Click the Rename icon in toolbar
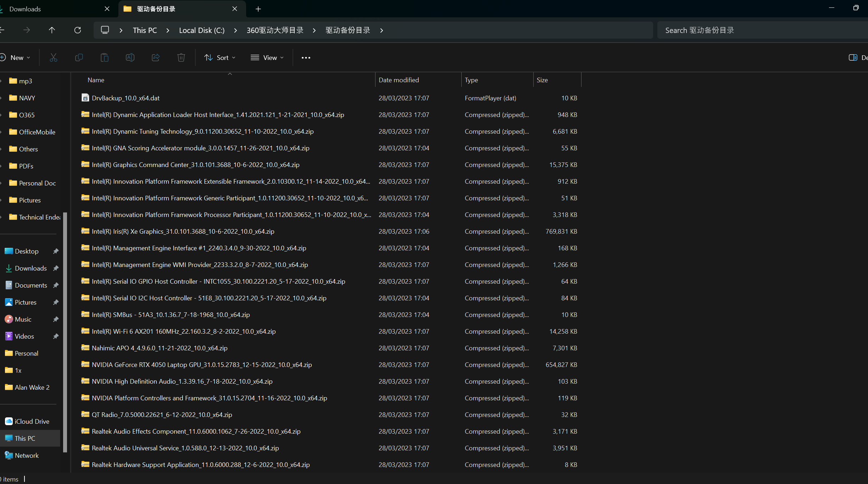The width and height of the screenshot is (868, 484). pos(130,57)
